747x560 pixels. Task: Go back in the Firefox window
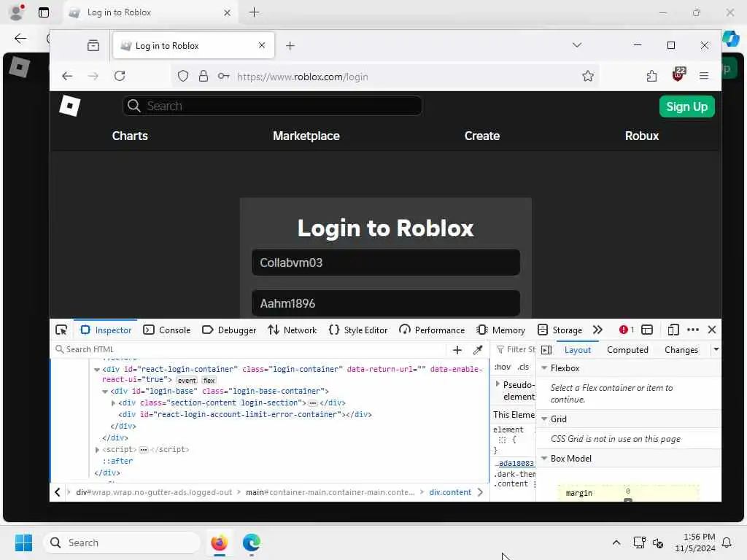click(x=67, y=76)
